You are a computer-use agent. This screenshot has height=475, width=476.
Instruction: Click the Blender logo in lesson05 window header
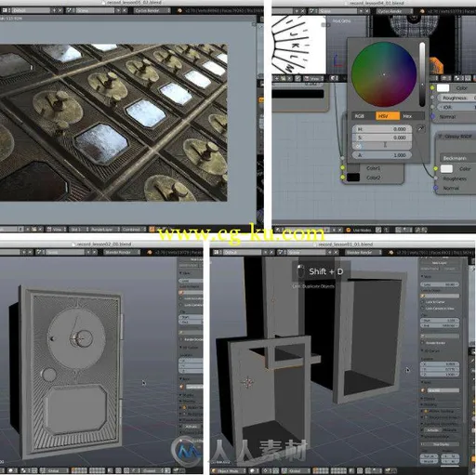(x=179, y=10)
